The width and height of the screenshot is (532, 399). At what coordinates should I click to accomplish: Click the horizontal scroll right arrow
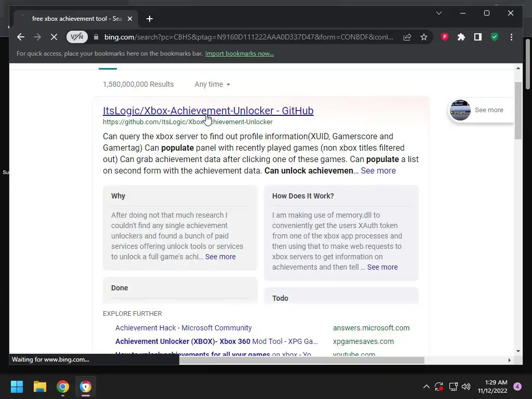pos(509,360)
